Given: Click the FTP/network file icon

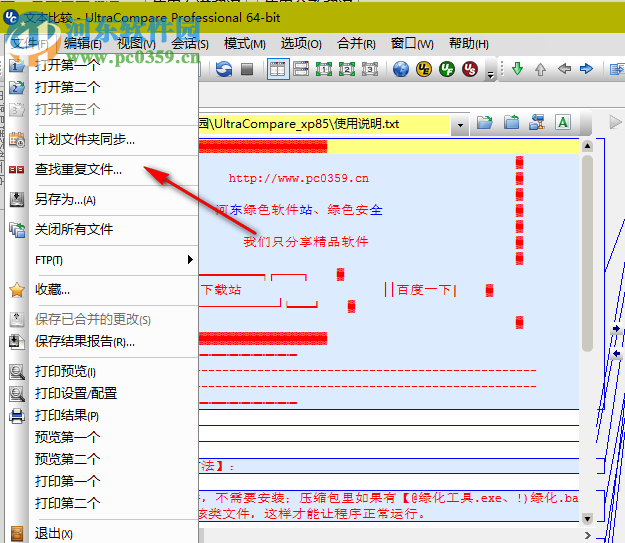Looking at the screenshot, I should [537, 122].
